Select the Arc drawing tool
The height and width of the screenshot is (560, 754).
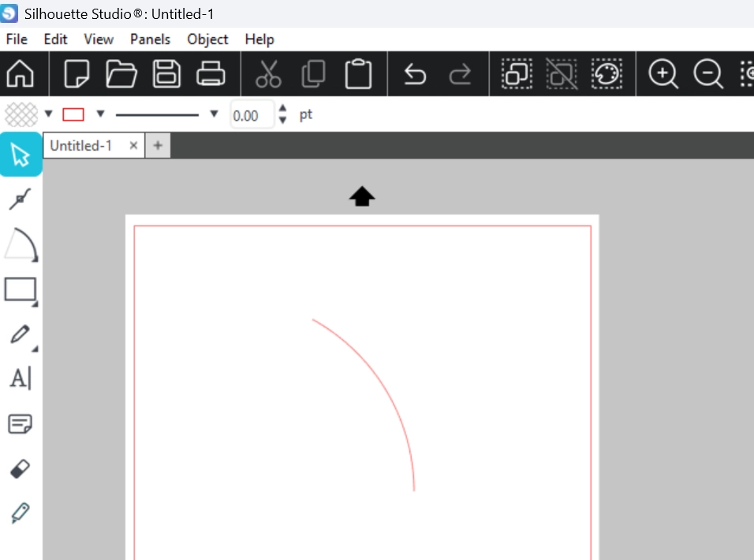[x=21, y=245]
